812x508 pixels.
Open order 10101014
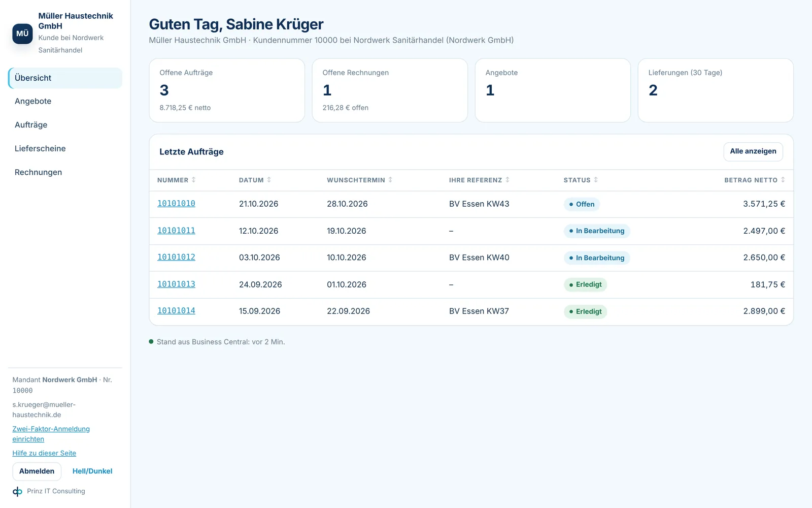176,311
